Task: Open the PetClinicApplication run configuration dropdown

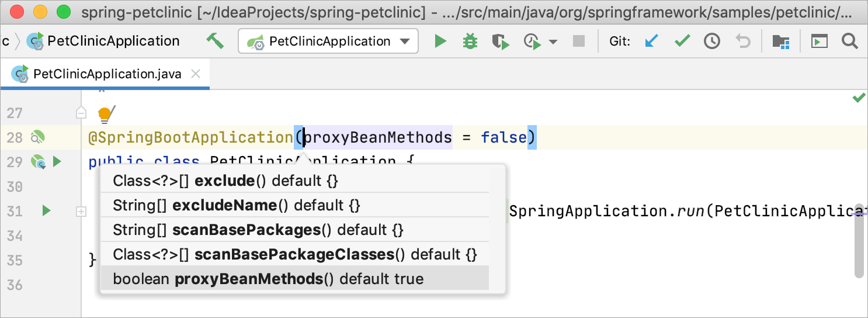Action: pyautogui.click(x=328, y=42)
